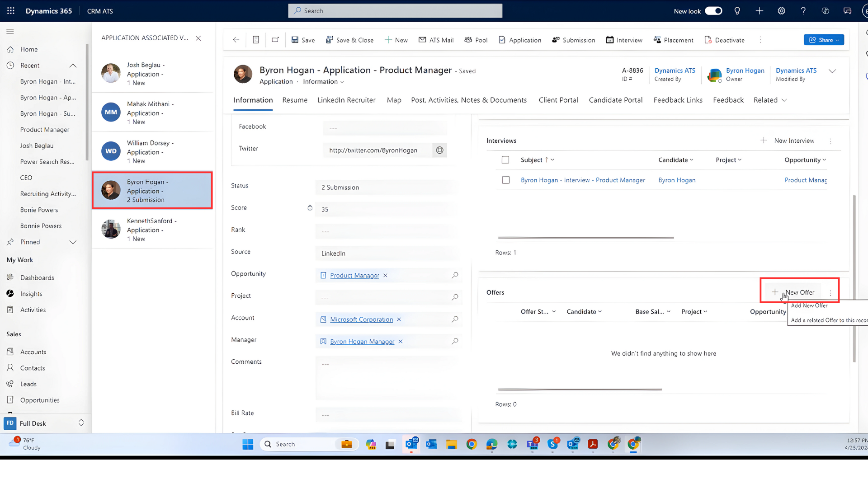This screenshot has width=868, height=488.
Task: Switch to the Resume tab
Action: tap(295, 100)
